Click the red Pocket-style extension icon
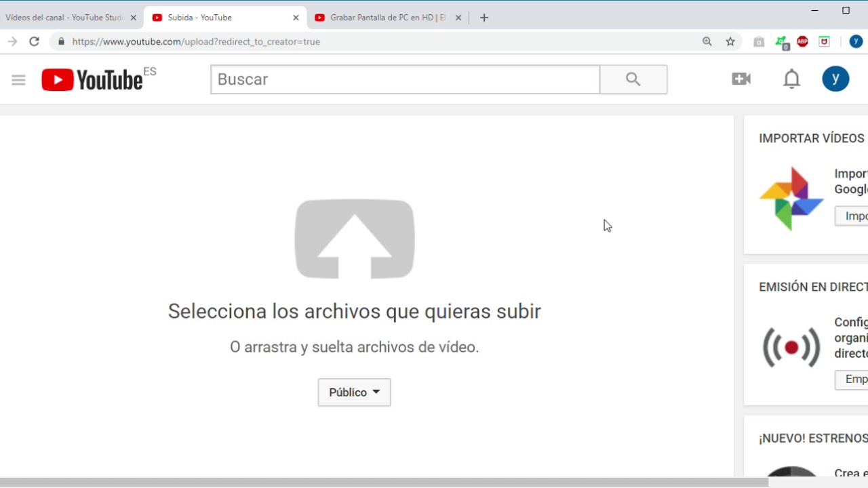 tap(825, 41)
